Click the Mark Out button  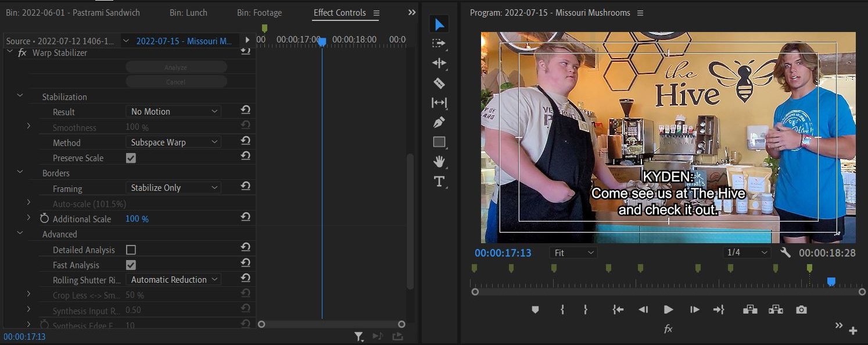pos(586,310)
